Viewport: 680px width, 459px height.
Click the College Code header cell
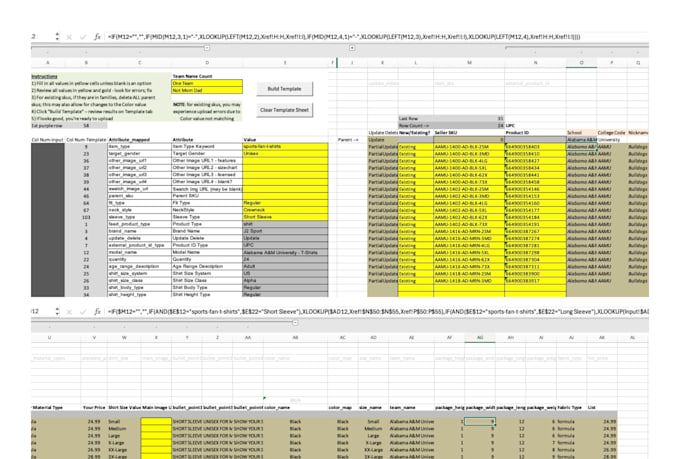[612, 133]
